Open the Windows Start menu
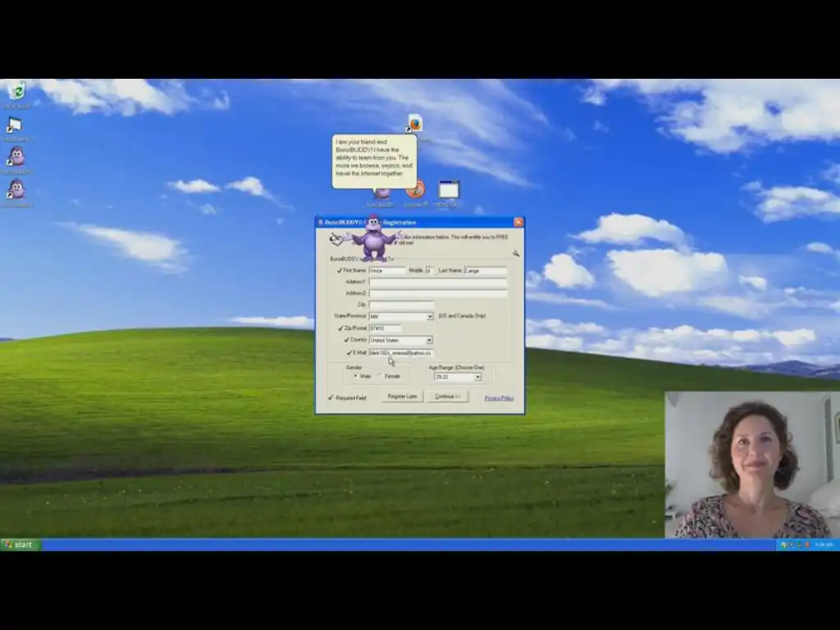840x630 pixels. pyautogui.click(x=21, y=545)
